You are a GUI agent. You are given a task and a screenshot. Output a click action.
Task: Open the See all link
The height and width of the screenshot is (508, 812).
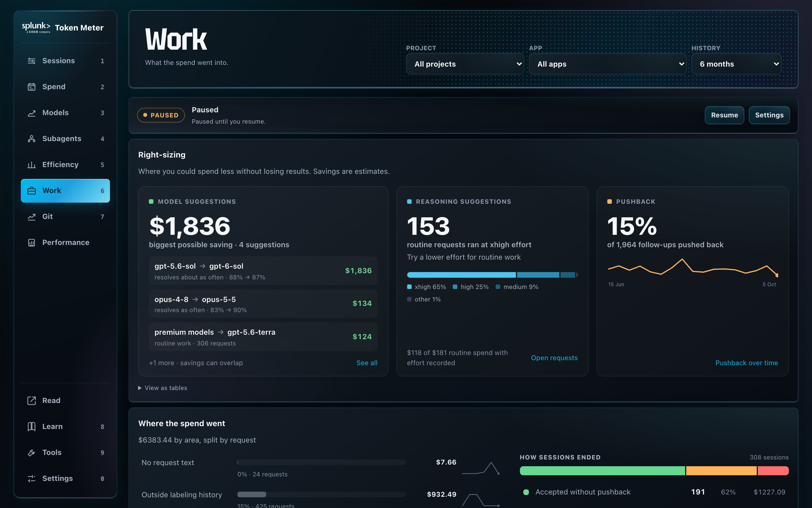[x=367, y=363]
